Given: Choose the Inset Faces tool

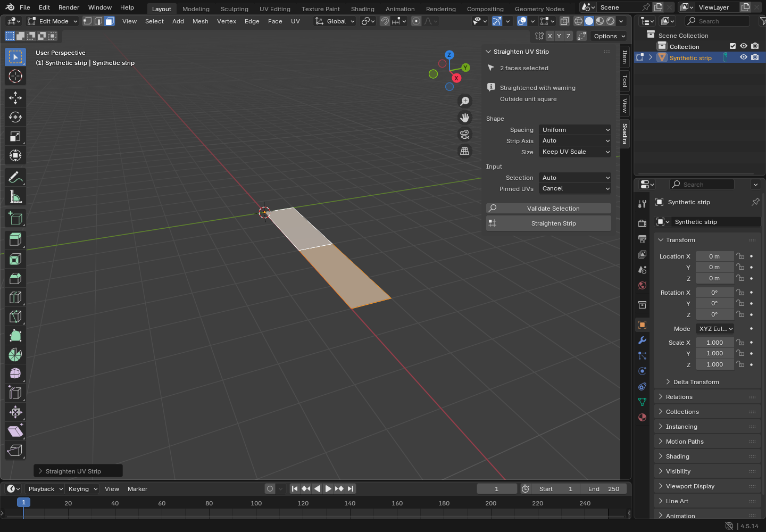Looking at the screenshot, I should click(x=15, y=259).
